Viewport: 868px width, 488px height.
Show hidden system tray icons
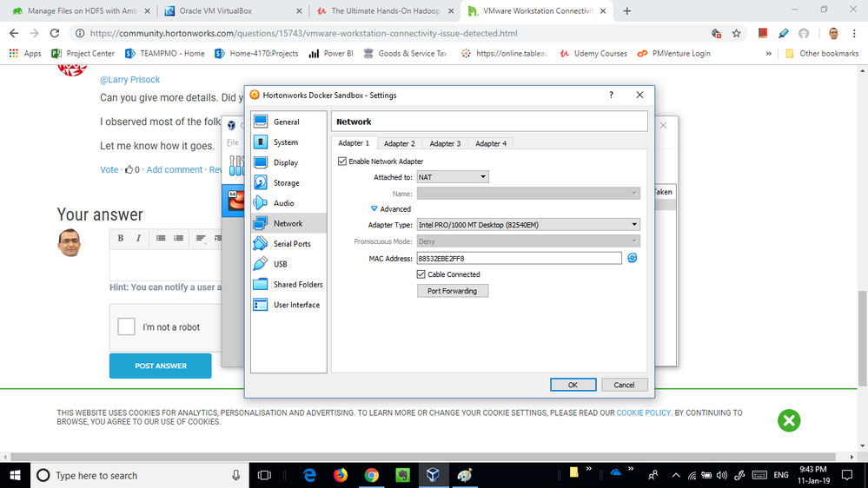[676, 475]
